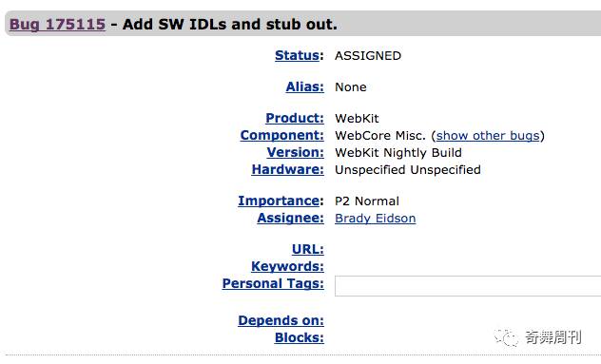Open the Keywords label link
This screenshot has height=364, width=601.
pyautogui.click(x=287, y=266)
